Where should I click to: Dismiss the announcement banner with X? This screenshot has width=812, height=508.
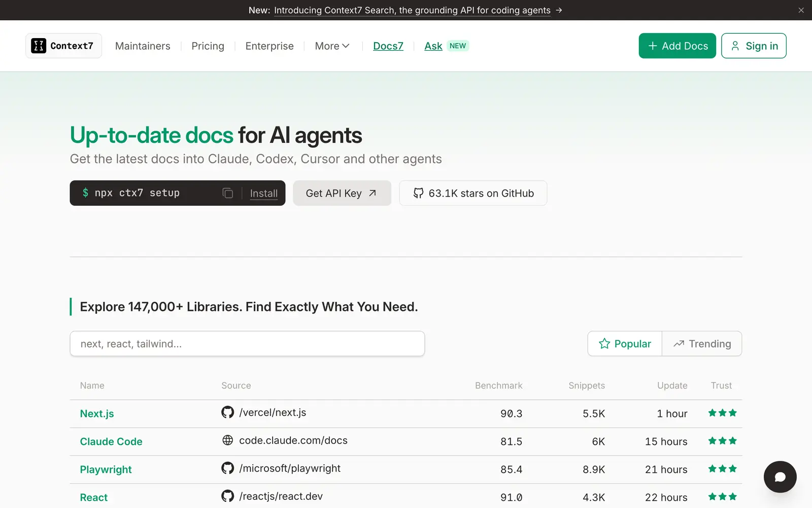[801, 10]
